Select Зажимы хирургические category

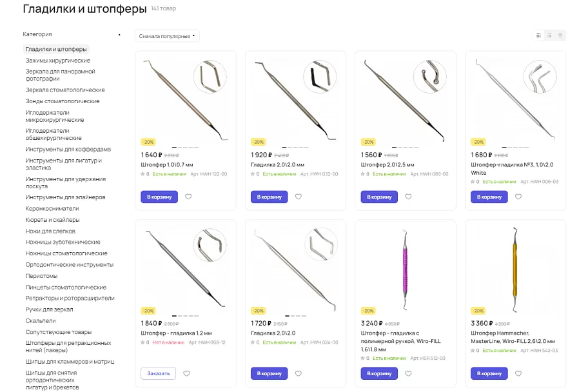(x=58, y=61)
